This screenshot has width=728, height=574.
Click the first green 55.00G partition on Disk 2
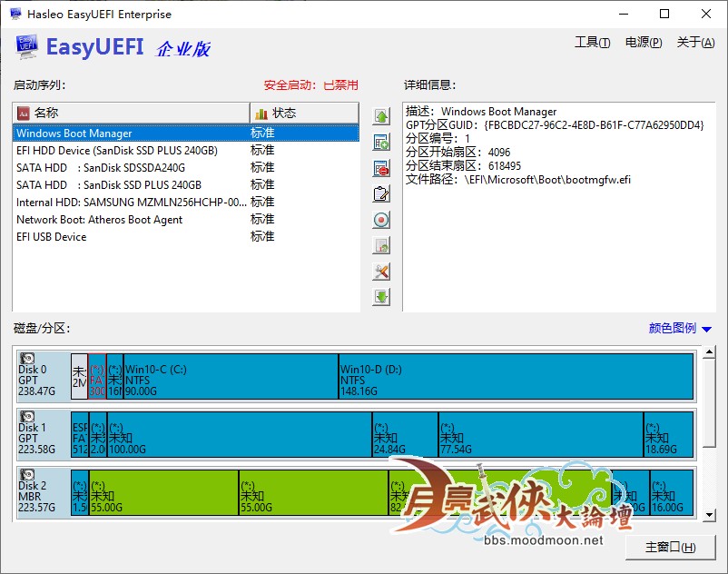(163, 492)
